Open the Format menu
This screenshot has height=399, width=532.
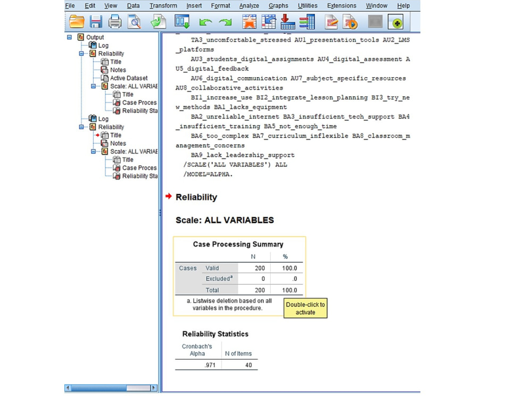tap(221, 6)
